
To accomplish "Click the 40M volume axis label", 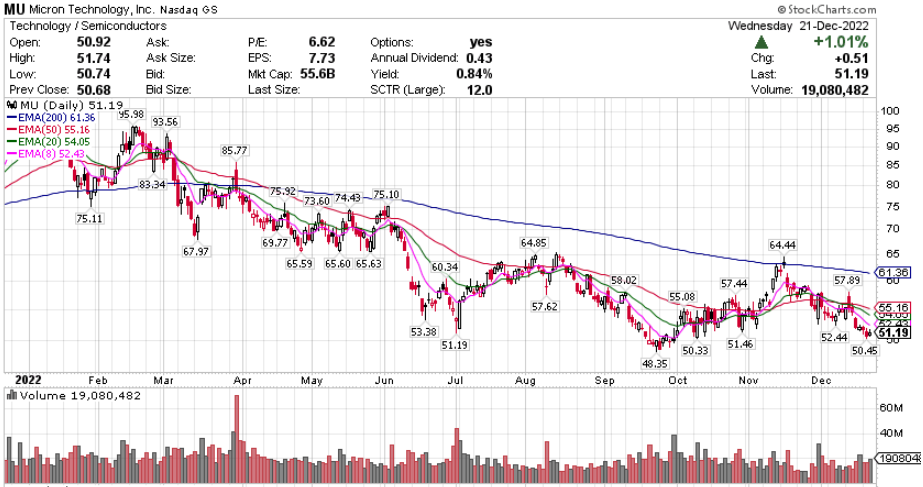I will (x=891, y=433).
